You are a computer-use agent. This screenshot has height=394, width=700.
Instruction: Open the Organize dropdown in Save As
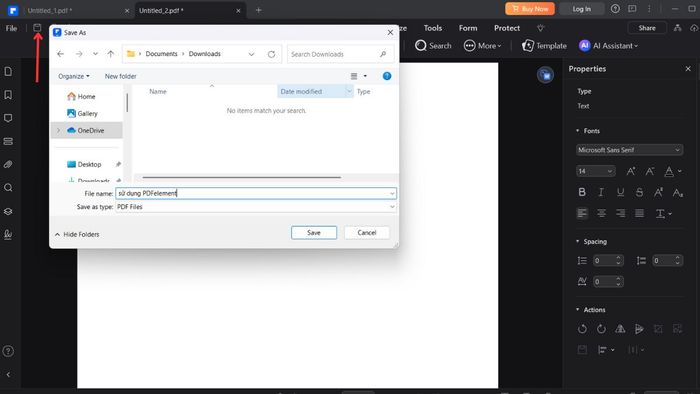(74, 76)
